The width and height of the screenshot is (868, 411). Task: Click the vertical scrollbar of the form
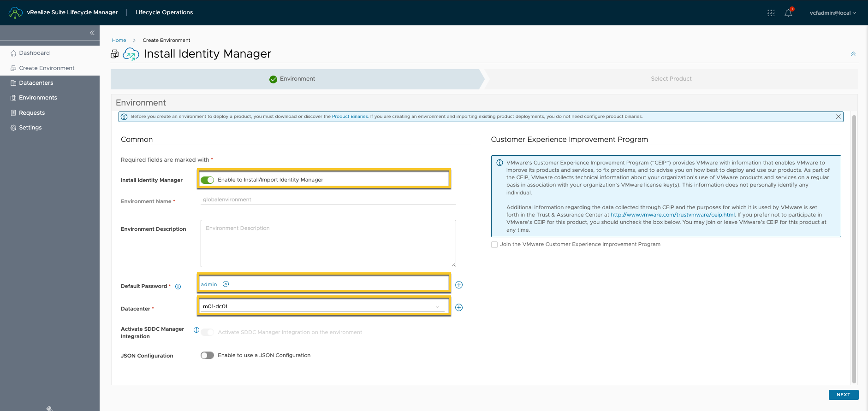[854, 249]
